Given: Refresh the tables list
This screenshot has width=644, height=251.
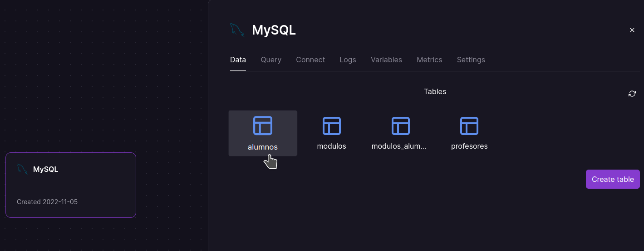Looking at the screenshot, I should point(632,94).
